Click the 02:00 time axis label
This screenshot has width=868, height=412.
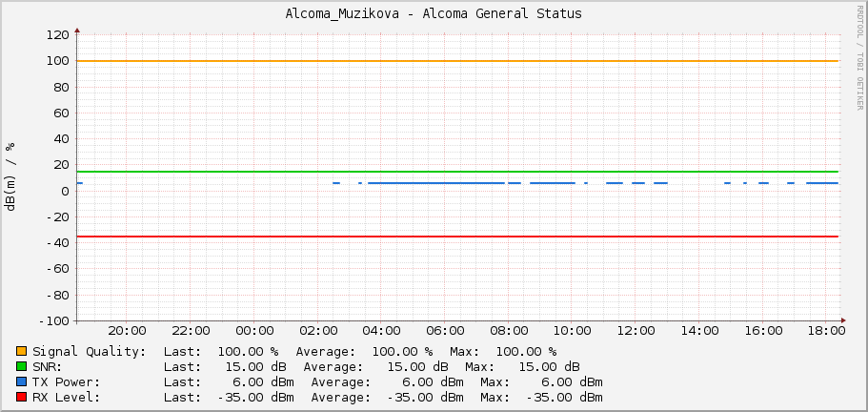(x=318, y=331)
